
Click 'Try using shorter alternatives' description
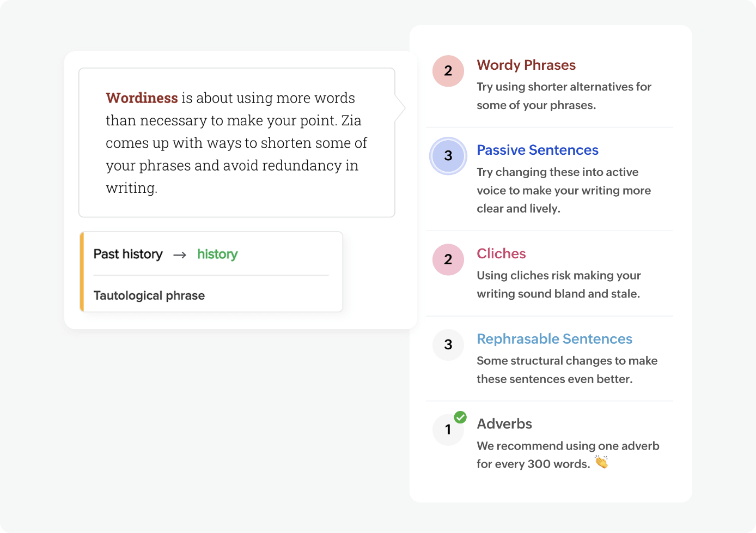(564, 96)
